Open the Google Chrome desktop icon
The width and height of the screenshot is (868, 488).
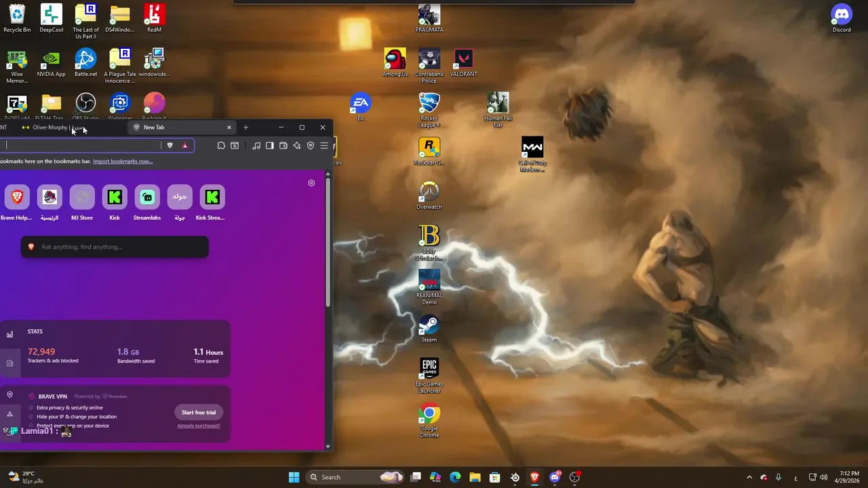pos(429,420)
